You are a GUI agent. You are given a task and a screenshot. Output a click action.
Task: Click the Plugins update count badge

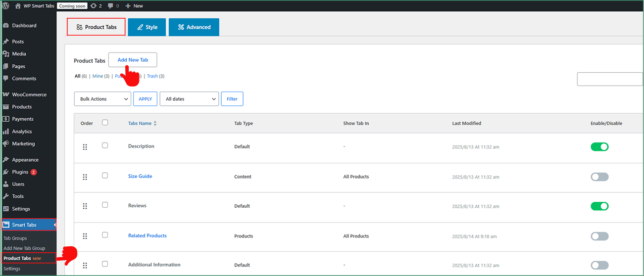click(34, 172)
